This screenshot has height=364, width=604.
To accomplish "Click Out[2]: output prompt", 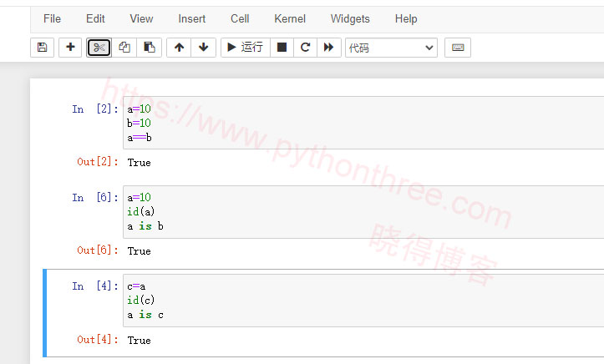I will click(x=98, y=162).
